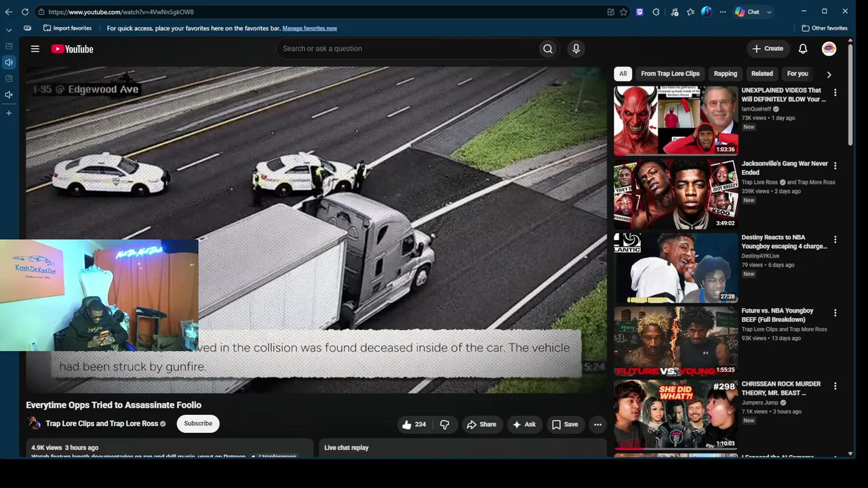Image resolution: width=868 pixels, height=488 pixels.
Task: Select the From Trap Lore Clips chip
Action: click(670, 74)
